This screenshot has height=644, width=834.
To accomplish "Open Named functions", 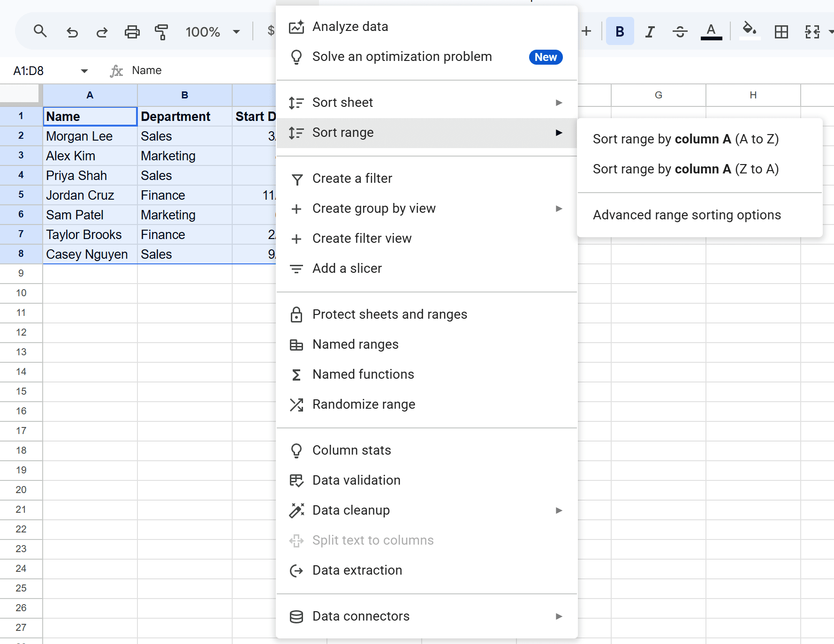I will click(427, 374).
